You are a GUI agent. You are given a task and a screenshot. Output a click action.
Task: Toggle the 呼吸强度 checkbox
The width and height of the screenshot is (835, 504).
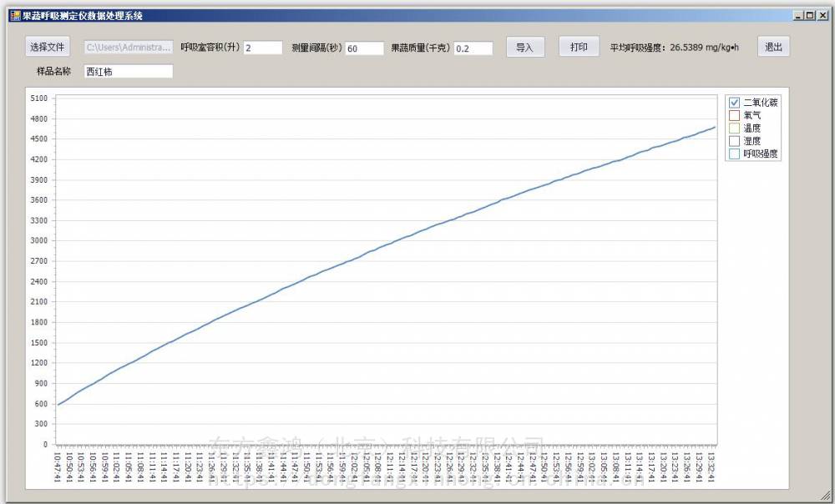tap(735, 154)
